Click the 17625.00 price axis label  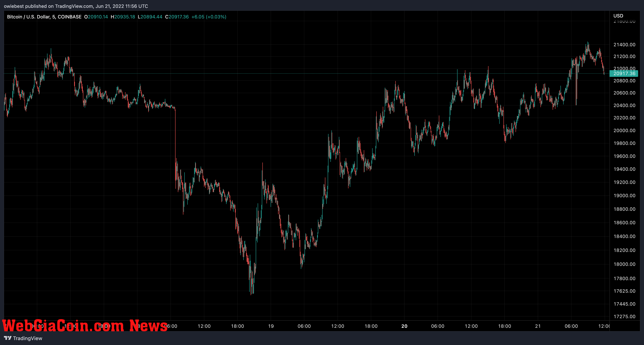pyautogui.click(x=624, y=291)
